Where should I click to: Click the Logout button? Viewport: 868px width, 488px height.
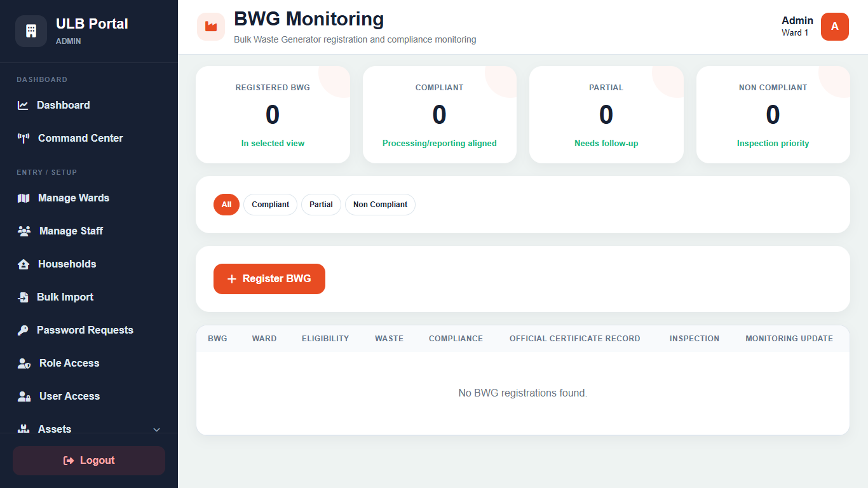pyautogui.click(x=89, y=461)
